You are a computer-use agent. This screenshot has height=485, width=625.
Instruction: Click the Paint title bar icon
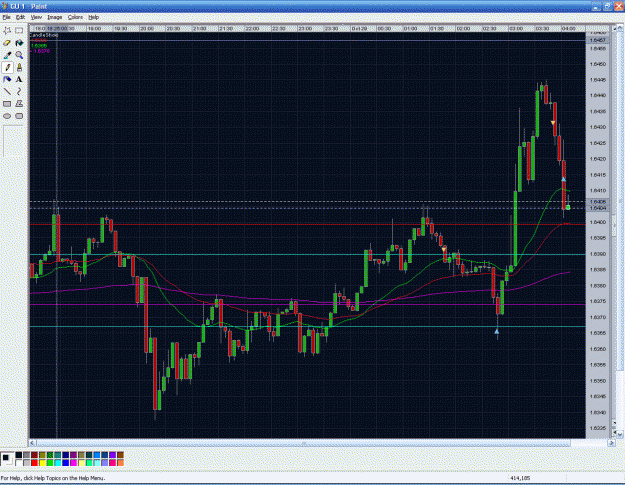[x=5, y=6]
